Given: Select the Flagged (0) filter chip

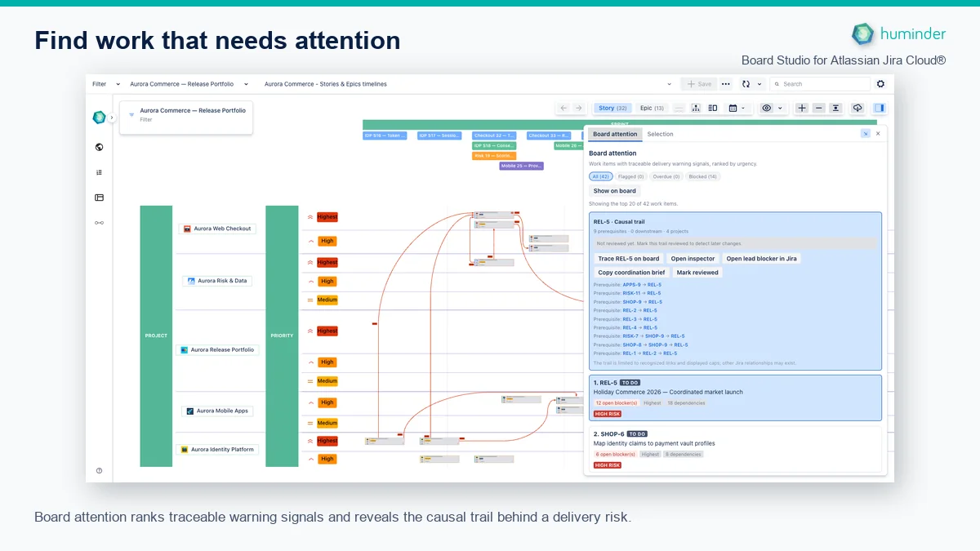Looking at the screenshot, I should click(631, 176).
